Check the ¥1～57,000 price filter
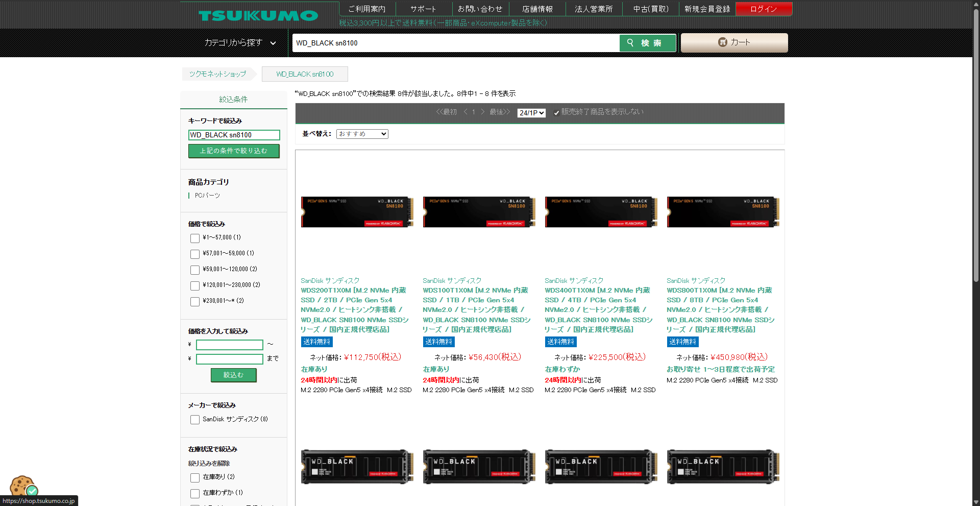 (195, 238)
